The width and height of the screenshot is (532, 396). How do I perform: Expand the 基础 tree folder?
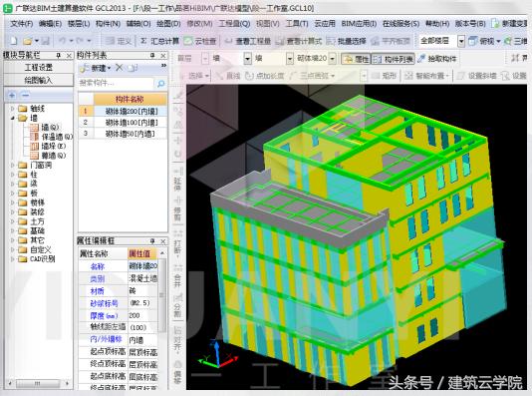13,231
